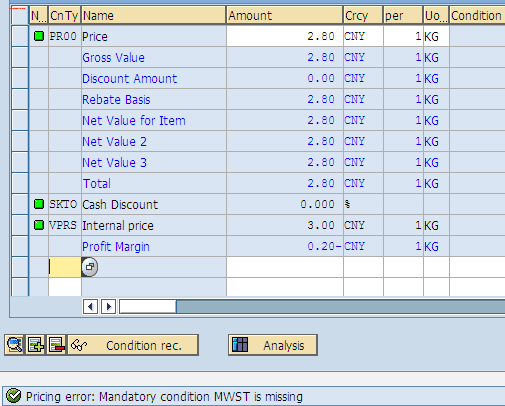Screen dimensions: 505x406
Task: Select the SKTO Cash Discount row selector
Action: pos(20,204)
